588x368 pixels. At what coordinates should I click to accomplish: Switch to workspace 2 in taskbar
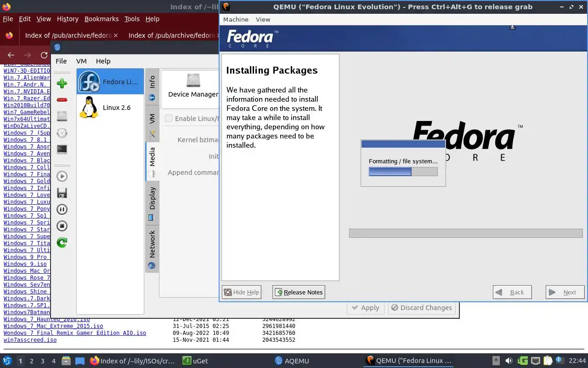click(32, 361)
